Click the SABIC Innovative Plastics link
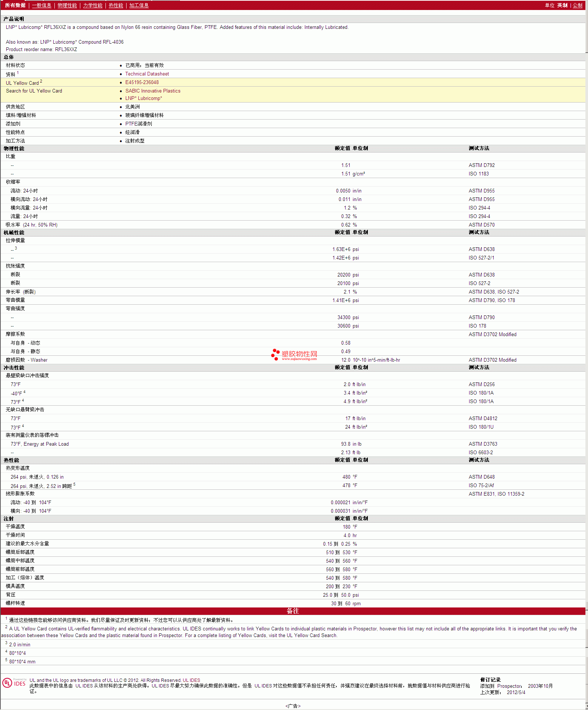588x710 pixels. click(153, 91)
